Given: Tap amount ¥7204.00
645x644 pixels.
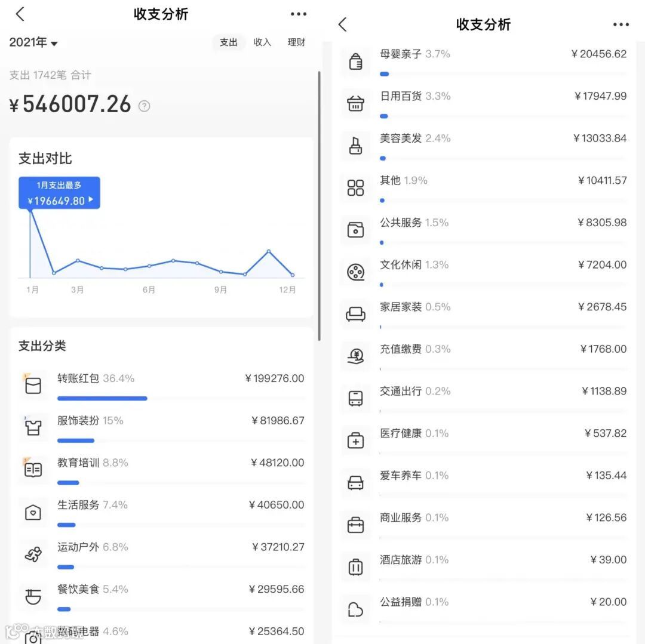Looking at the screenshot, I should pyautogui.click(x=602, y=264).
